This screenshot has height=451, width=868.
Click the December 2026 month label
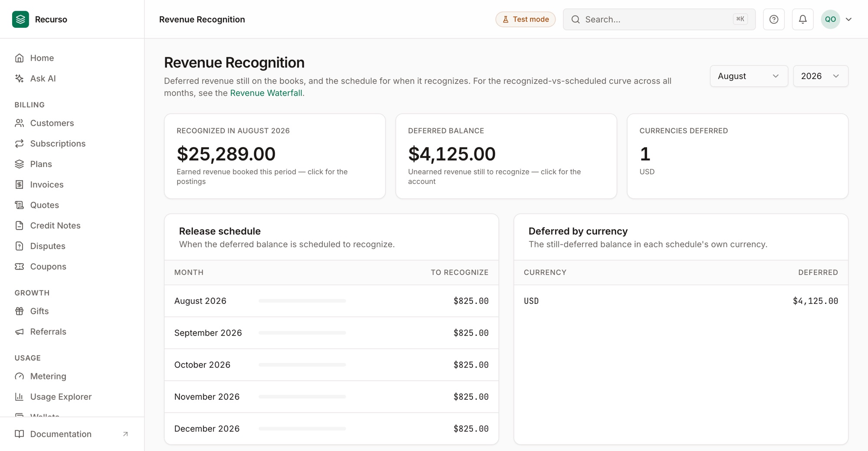207,429
